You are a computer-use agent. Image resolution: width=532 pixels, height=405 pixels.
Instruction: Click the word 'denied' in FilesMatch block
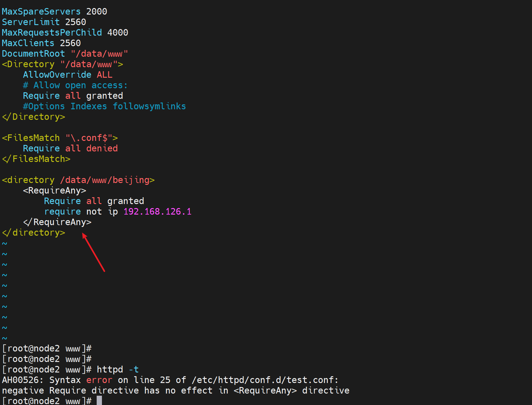click(x=102, y=148)
